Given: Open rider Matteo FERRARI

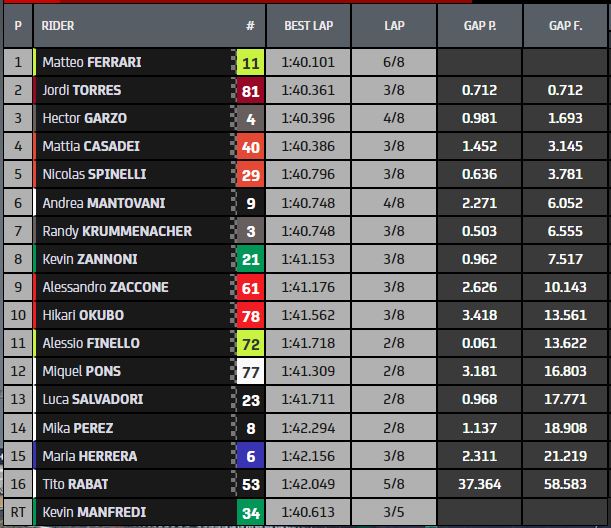Looking at the screenshot, I should 92,62.
